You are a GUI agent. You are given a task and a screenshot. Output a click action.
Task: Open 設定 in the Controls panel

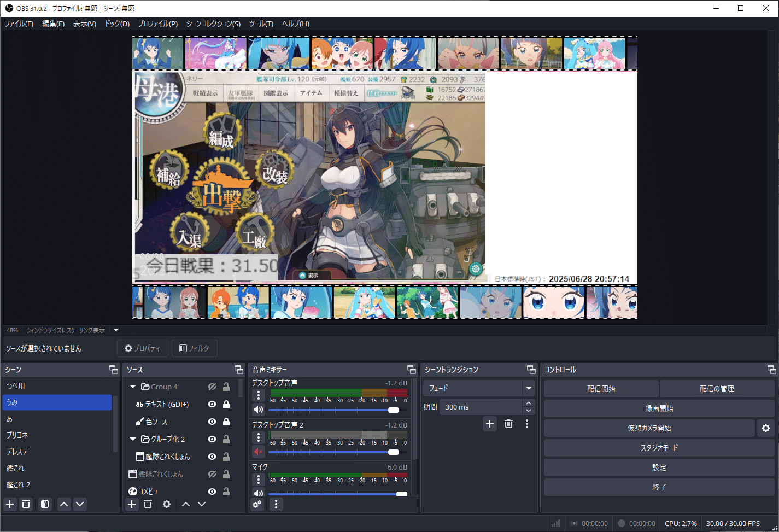click(x=659, y=467)
